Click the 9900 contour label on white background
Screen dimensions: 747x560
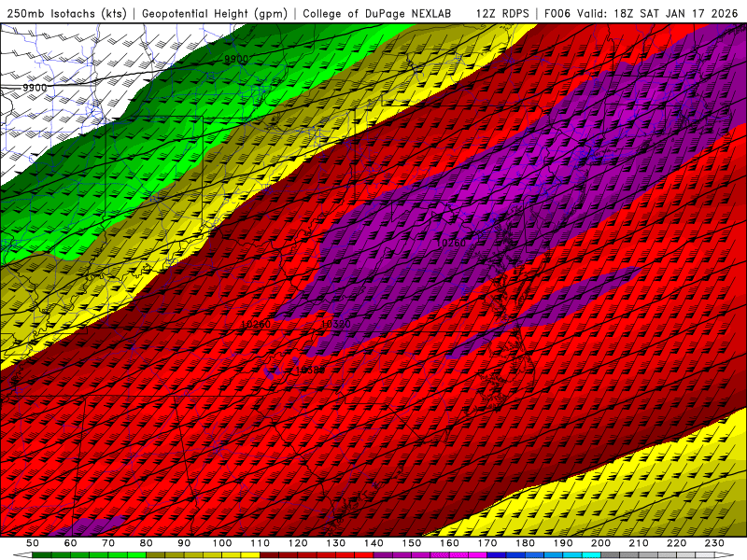35,88
